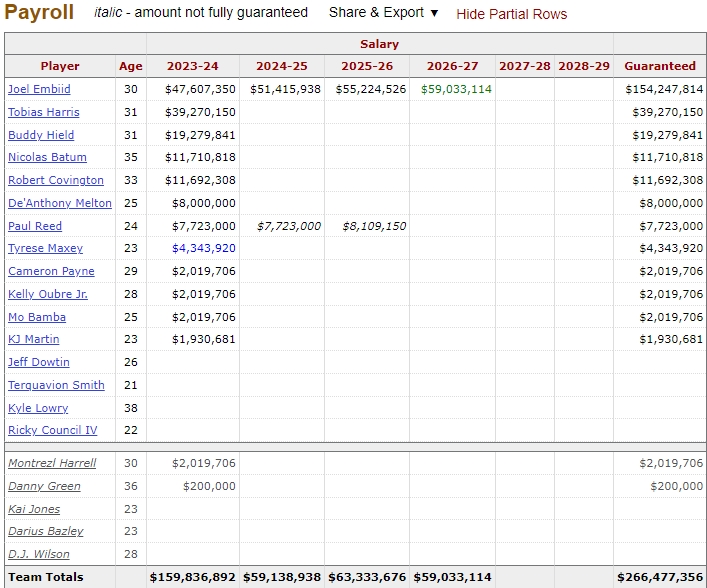
Task: Click the Tyrese Maxey link
Action: coord(45,248)
